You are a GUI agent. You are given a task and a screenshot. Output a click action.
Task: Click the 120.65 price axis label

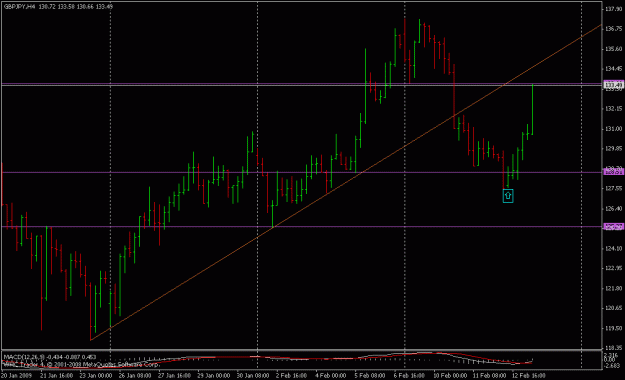click(x=614, y=308)
